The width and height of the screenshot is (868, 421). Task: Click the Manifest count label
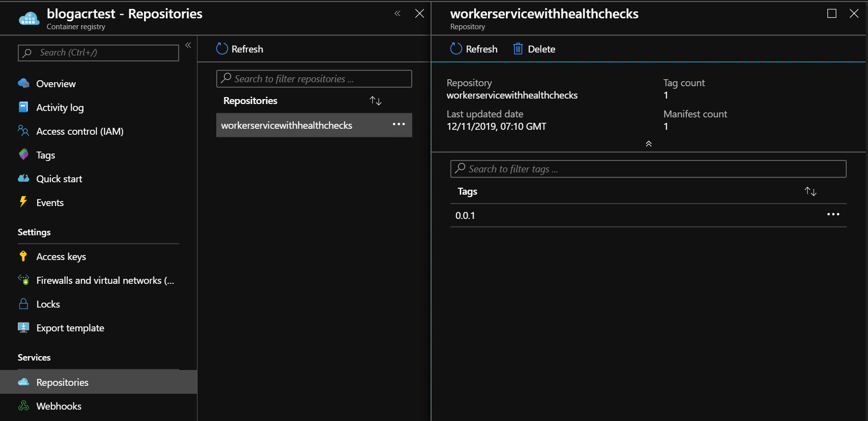(695, 114)
